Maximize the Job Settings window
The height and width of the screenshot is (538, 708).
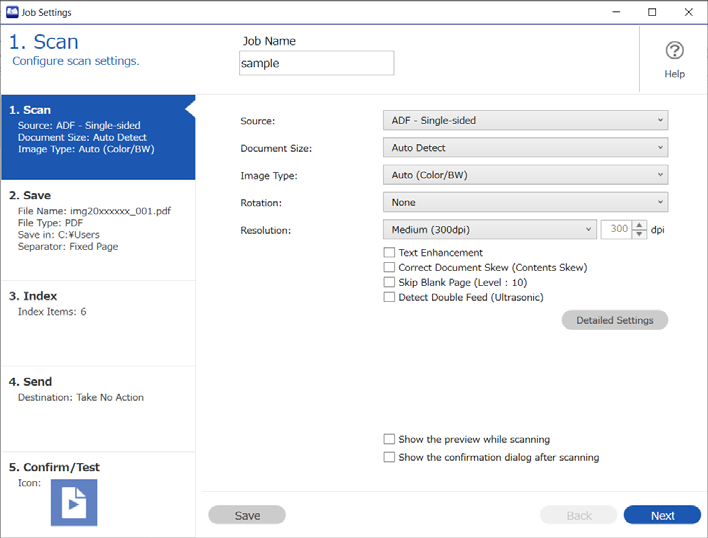(x=652, y=12)
